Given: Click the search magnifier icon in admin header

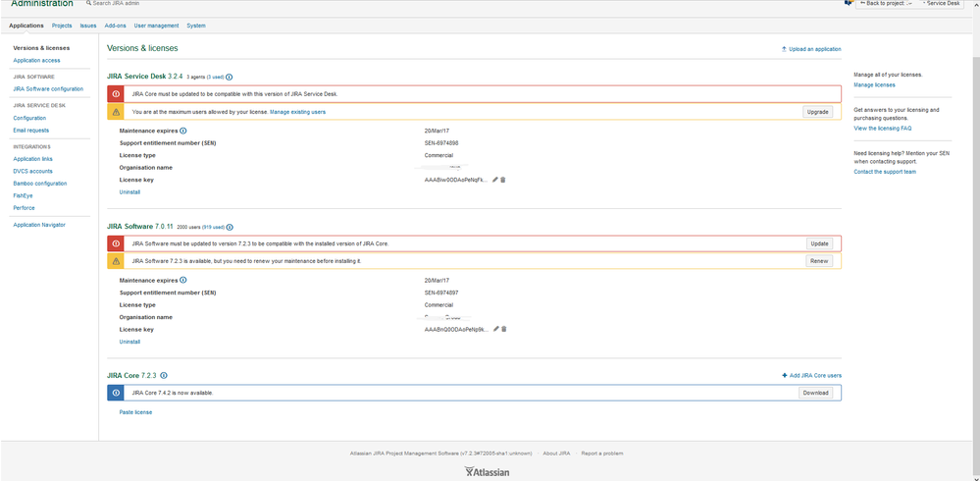Looking at the screenshot, I should [88, 3].
